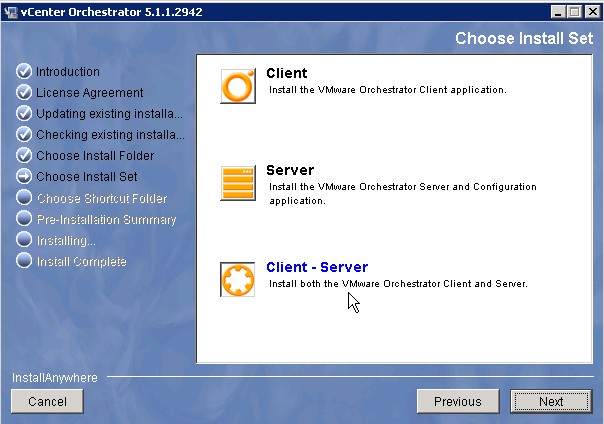Click the Install Complete step bullet

pos(24,261)
